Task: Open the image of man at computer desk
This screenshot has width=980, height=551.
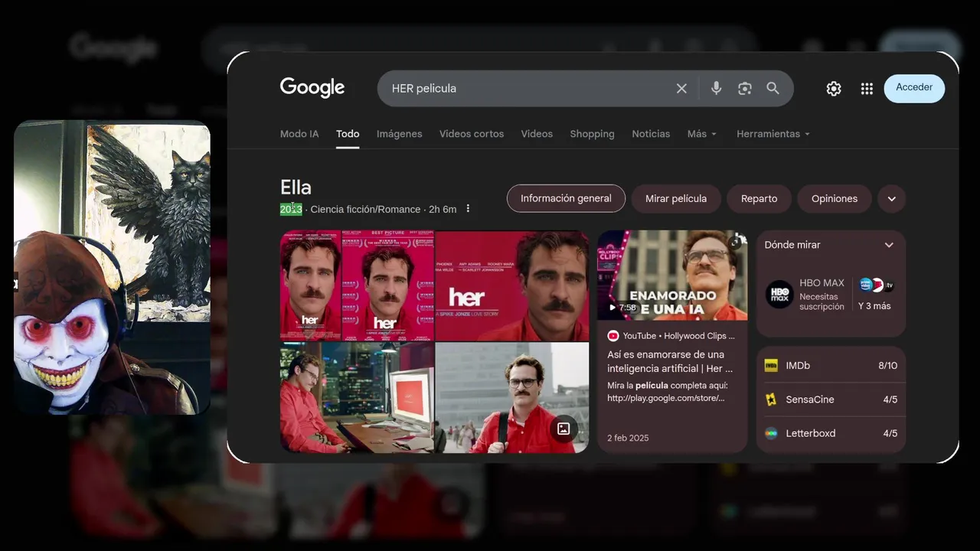Action: tap(357, 397)
